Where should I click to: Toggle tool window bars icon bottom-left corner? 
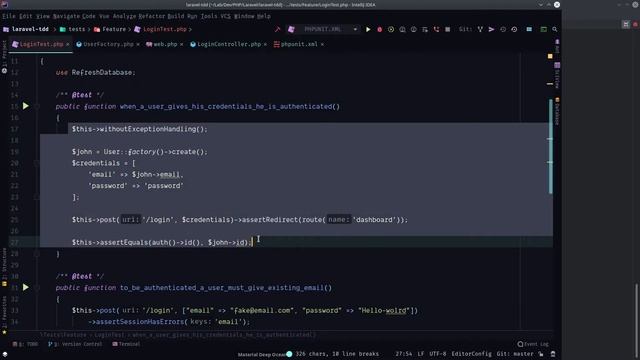(x=5, y=354)
